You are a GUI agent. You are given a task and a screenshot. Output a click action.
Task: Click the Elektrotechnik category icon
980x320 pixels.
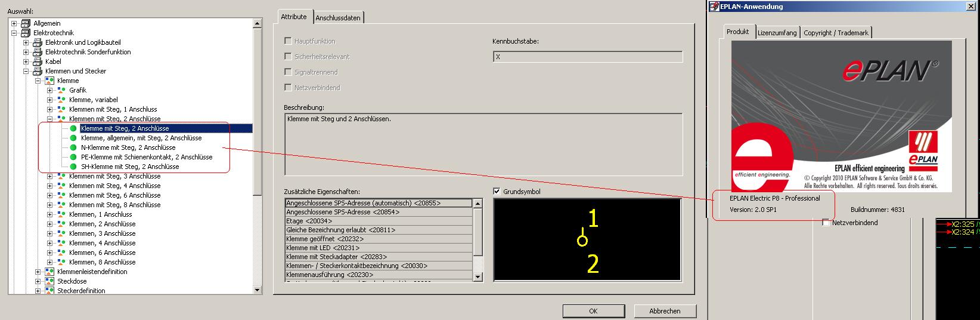[26, 33]
